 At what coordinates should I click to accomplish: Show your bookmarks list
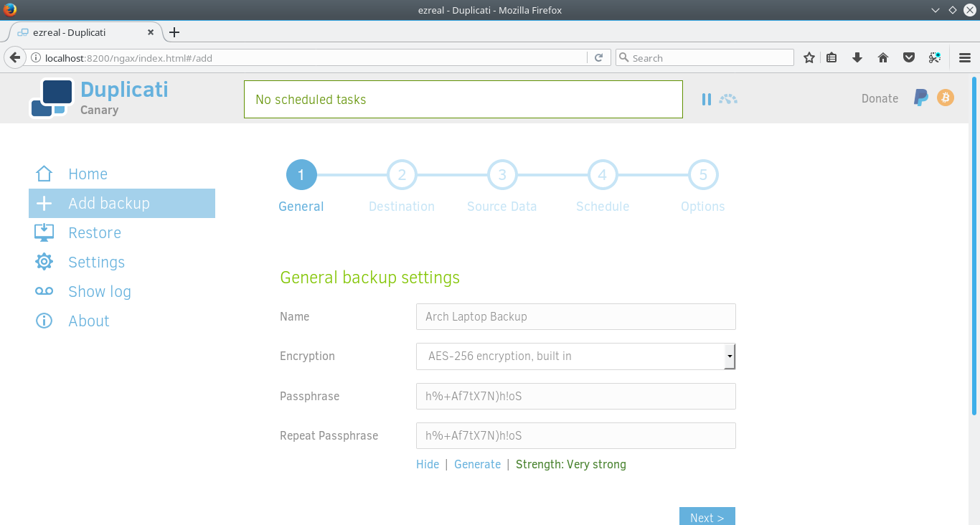832,58
